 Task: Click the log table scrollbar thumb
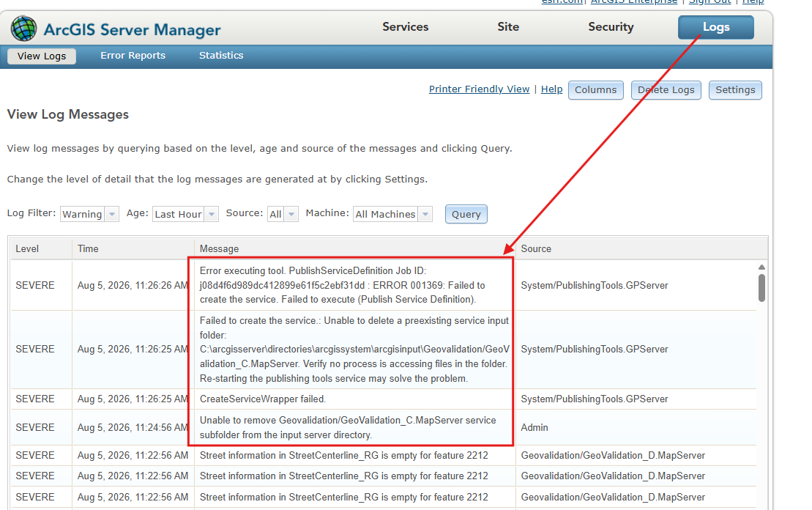[x=761, y=288]
